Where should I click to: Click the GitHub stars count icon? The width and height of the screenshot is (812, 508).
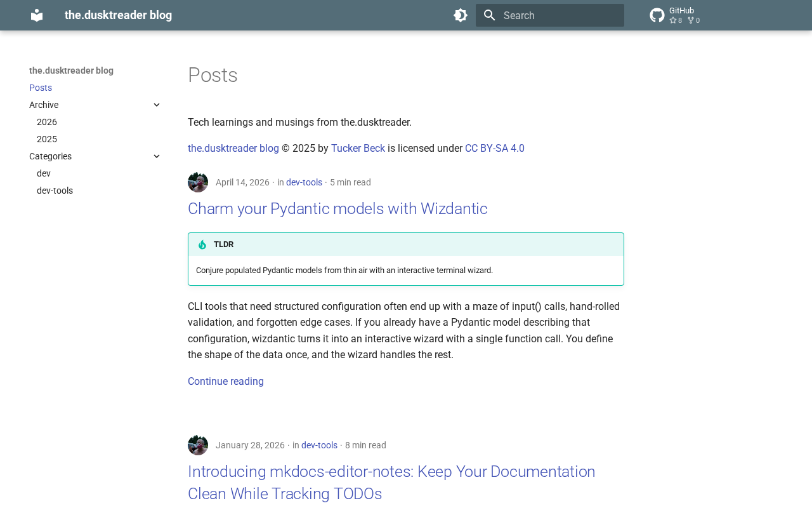point(673,20)
